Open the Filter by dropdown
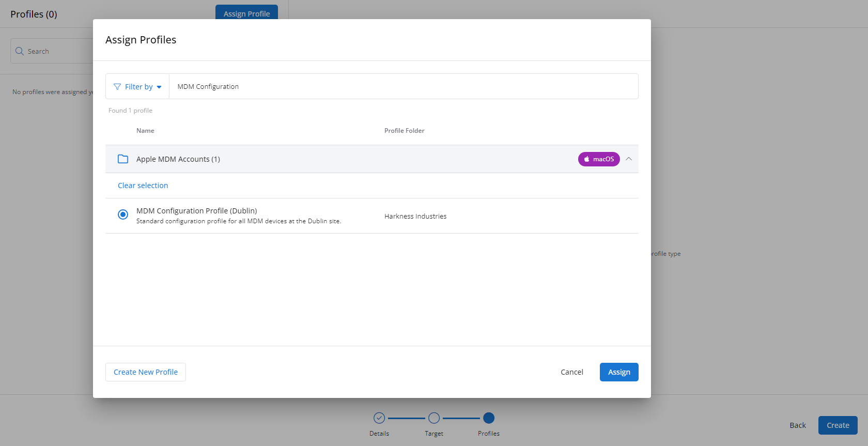The height and width of the screenshot is (446, 868). [137, 87]
